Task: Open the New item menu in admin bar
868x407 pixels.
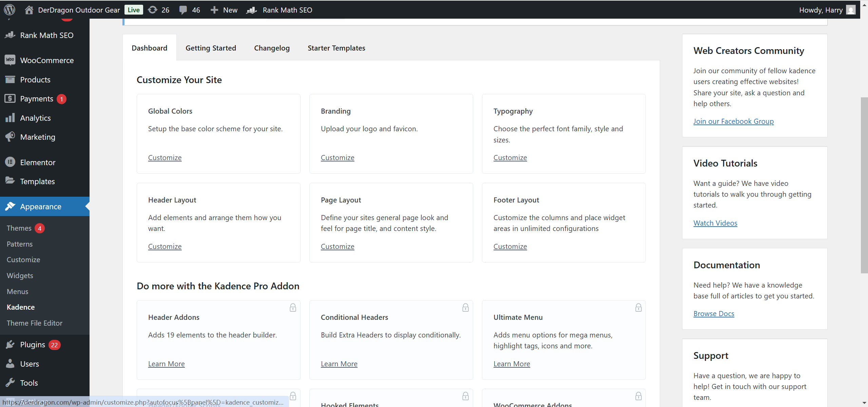Action: [224, 9]
